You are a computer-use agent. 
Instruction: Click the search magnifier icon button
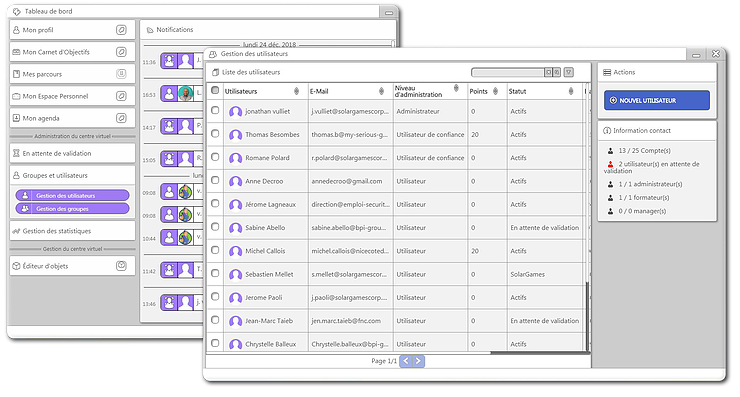548,72
